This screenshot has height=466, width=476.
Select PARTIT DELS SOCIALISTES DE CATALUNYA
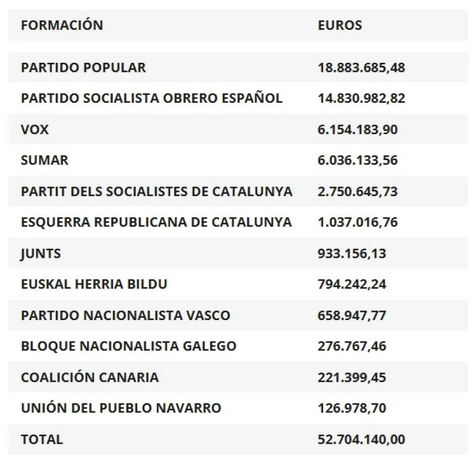pyautogui.click(x=156, y=192)
